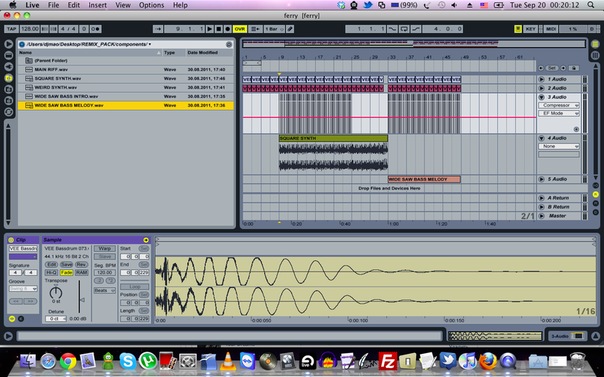Click the browser search button
Image resolution: width=604 pixels, height=377 pixels.
click(x=229, y=44)
